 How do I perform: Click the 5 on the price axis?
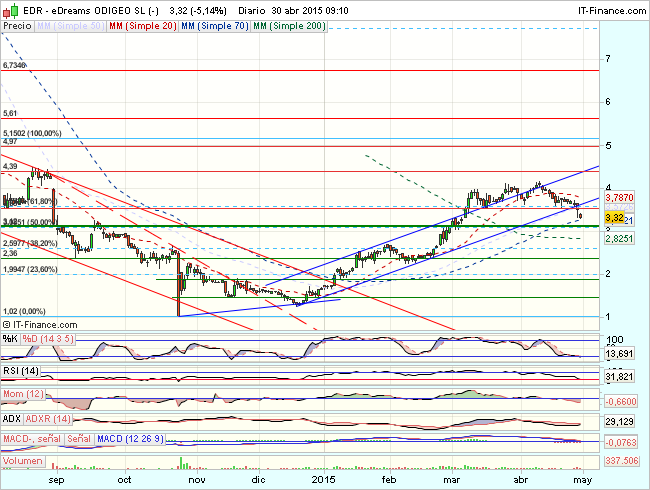click(608, 146)
